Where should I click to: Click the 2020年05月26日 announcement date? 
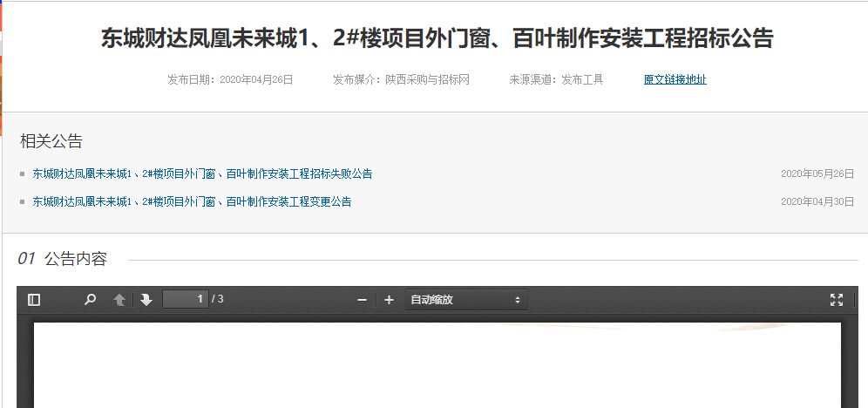(x=817, y=173)
